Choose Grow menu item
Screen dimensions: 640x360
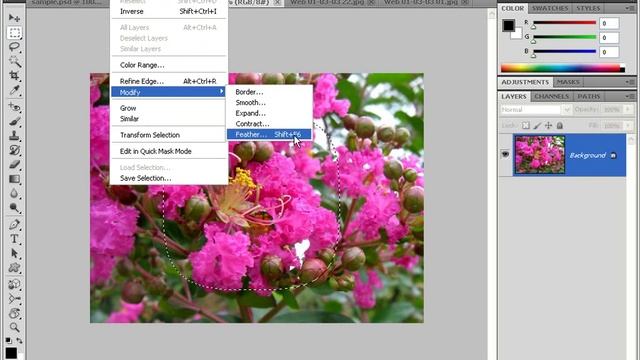(169, 108)
